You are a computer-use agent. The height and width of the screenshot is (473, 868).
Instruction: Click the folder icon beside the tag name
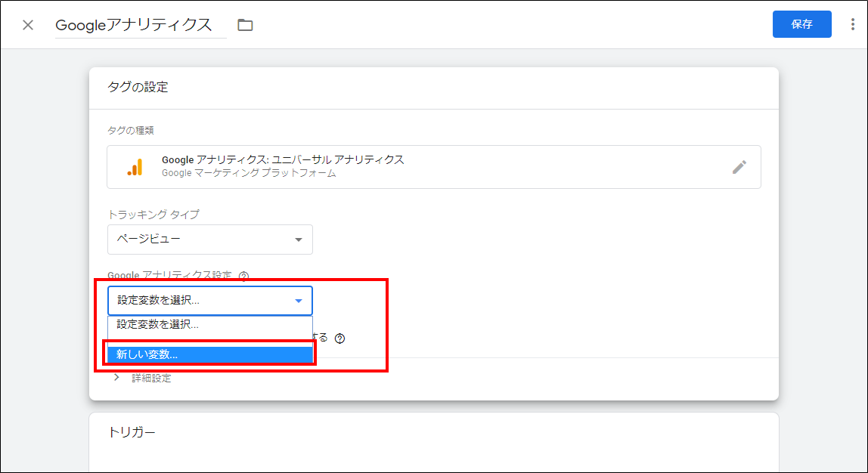[245, 25]
